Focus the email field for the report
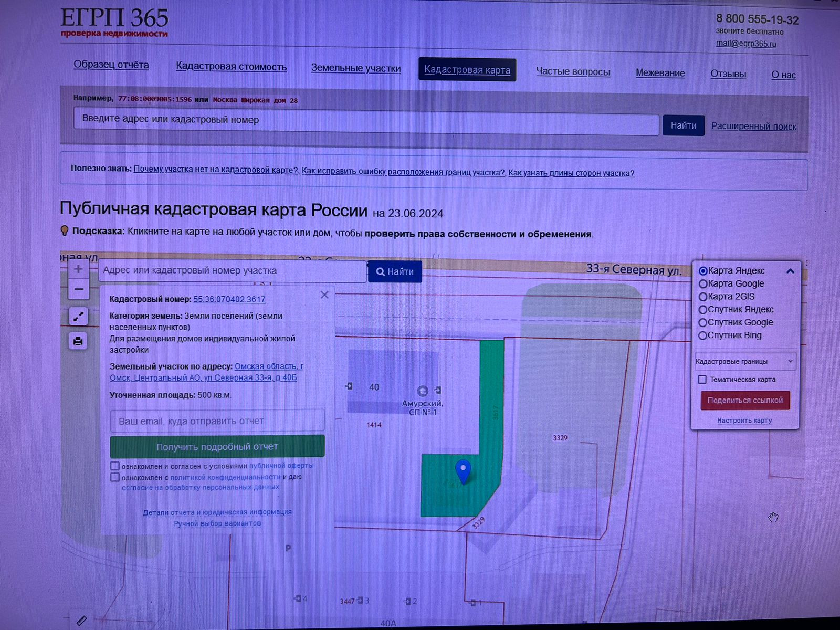The image size is (840, 630). click(x=217, y=421)
